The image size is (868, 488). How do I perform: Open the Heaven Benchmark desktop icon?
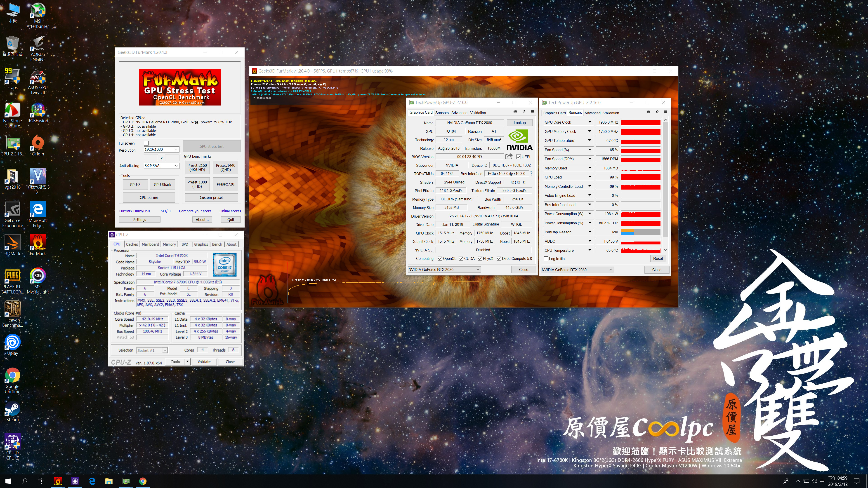pyautogui.click(x=12, y=314)
